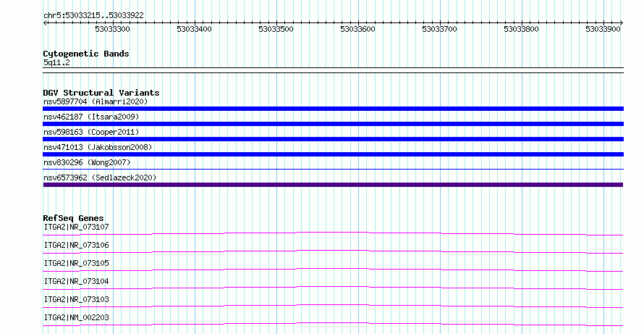The image size is (644, 334).
Task: Click ruler position 53033500
Action: coord(276,29)
